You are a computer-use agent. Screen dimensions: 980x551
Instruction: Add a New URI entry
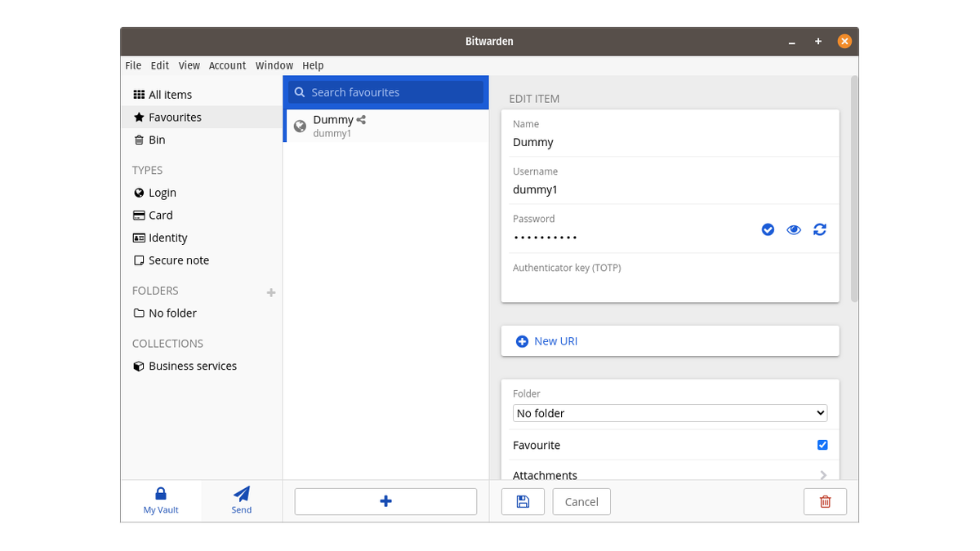click(546, 340)
